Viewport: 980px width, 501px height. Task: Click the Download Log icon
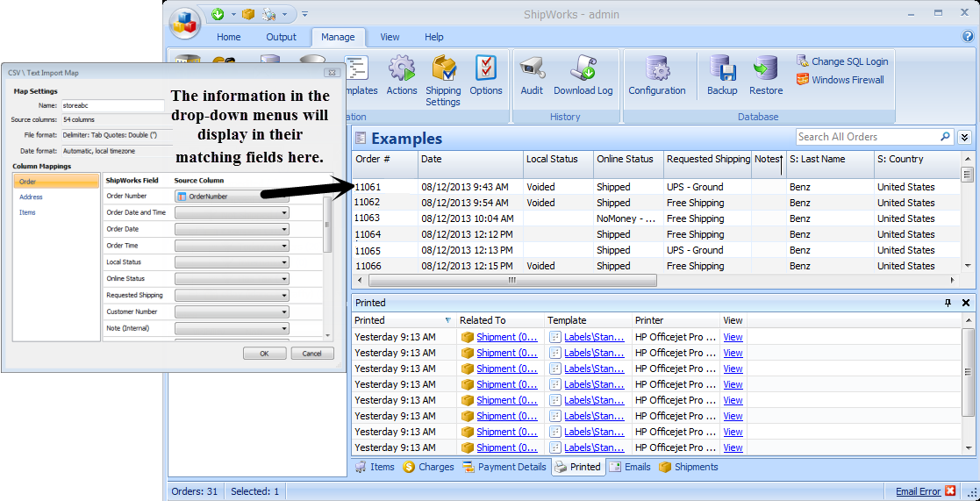click(x=583, y=75)
